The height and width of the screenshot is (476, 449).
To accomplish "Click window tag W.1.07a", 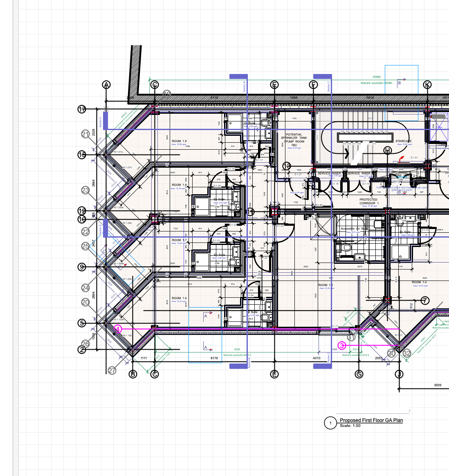I will coord(118,152).
